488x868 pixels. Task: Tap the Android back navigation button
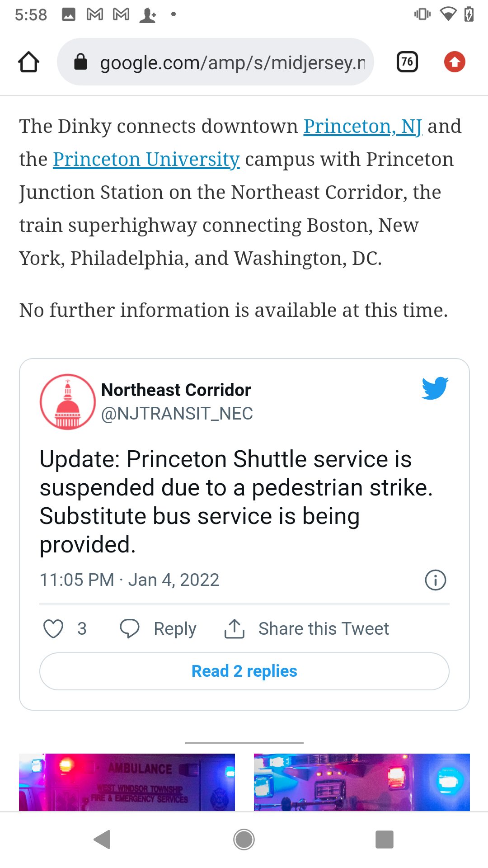pos(102,840)
